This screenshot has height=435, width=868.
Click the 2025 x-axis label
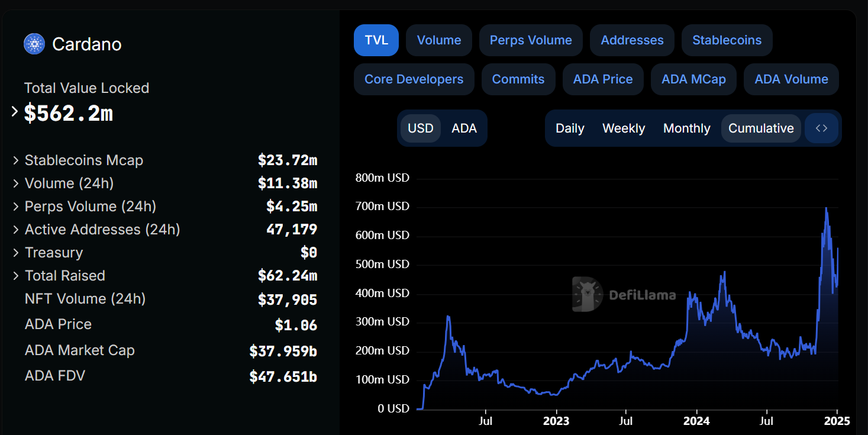837,421
